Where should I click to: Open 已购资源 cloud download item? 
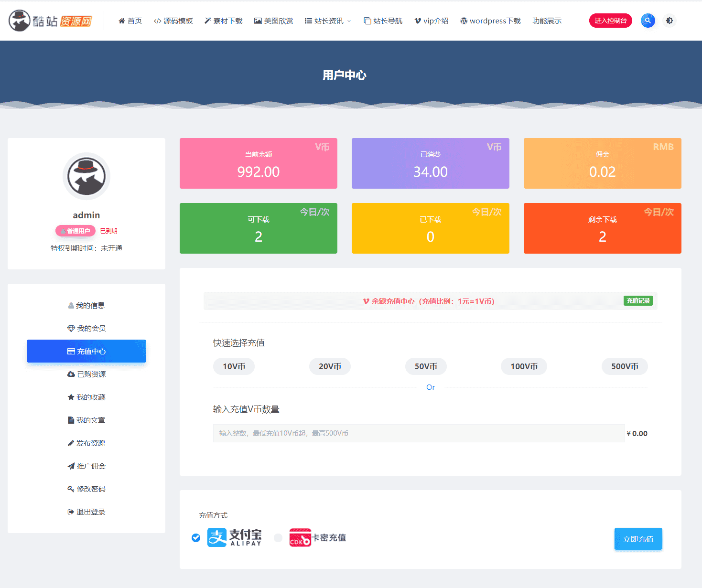point(86,374)
